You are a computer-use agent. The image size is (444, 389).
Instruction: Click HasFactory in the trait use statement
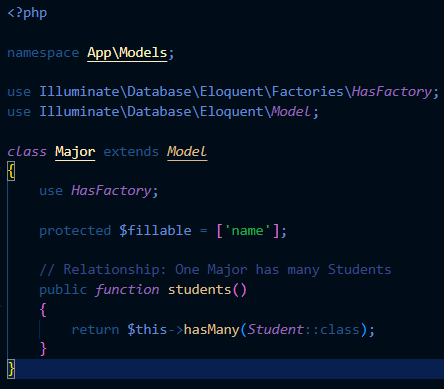pyautogui.click(x=111, y=191)
